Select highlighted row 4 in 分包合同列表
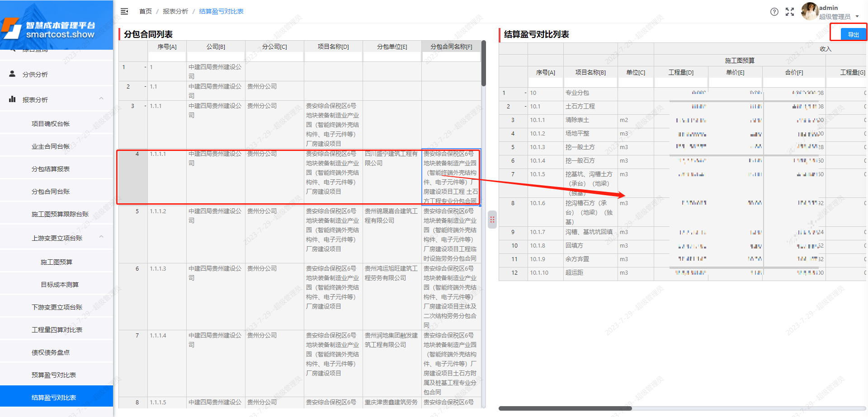 click(298, 177)
